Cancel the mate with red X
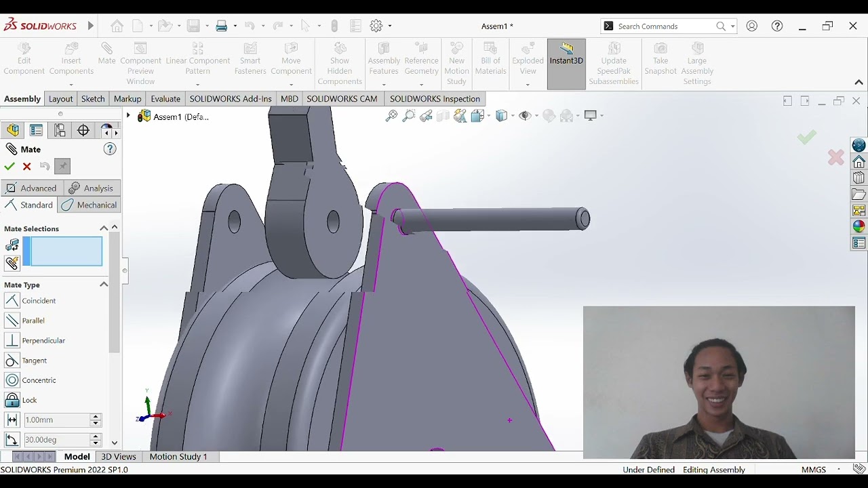 tap(27, 166)
